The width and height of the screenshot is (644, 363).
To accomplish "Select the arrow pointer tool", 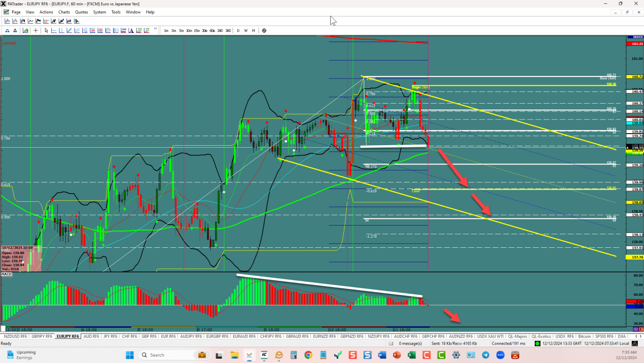I will (x=46, y=30).
